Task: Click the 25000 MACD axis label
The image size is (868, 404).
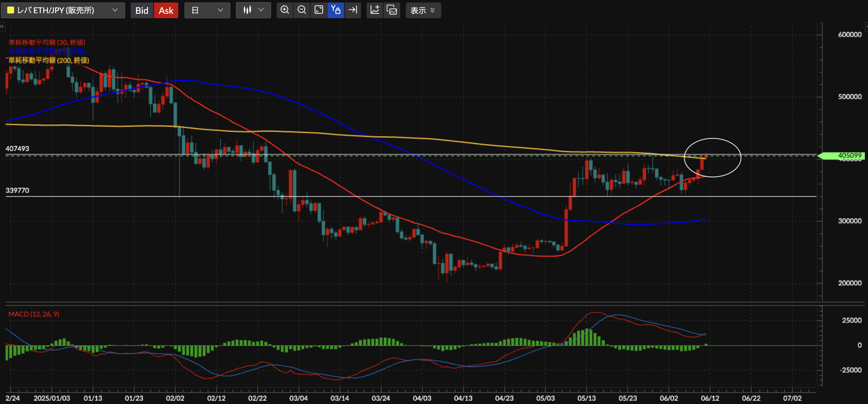Action: 851,320
